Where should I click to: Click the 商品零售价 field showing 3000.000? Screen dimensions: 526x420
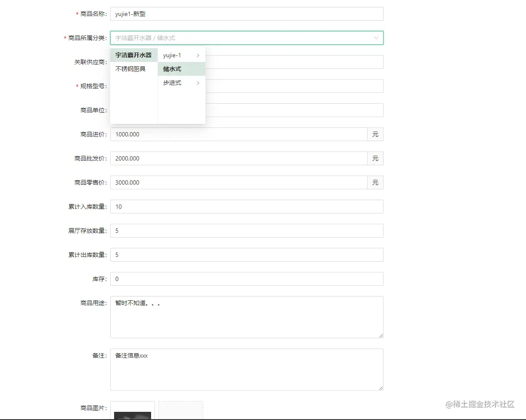point(238,182)
